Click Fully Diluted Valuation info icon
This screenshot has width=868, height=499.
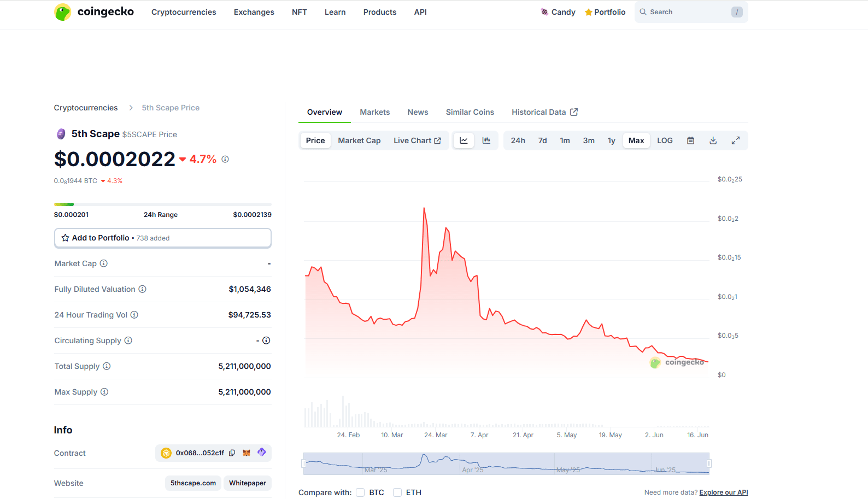(142, 289)
